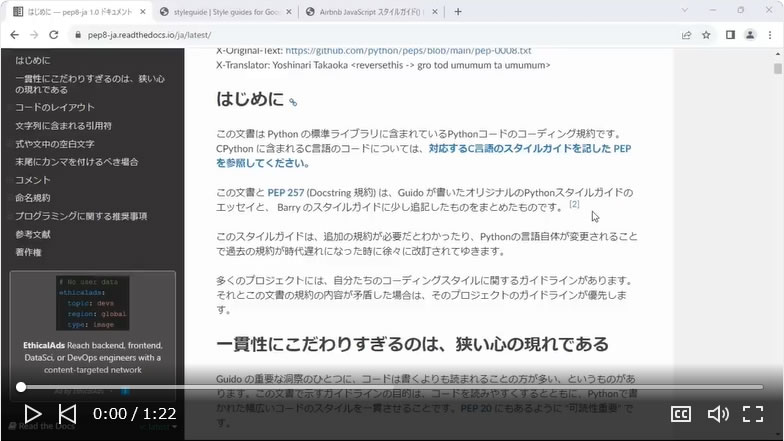The height and width of the screenshot is (441, 784).
Task: Open footnote [2] reference
Action: tap(574, 204)
